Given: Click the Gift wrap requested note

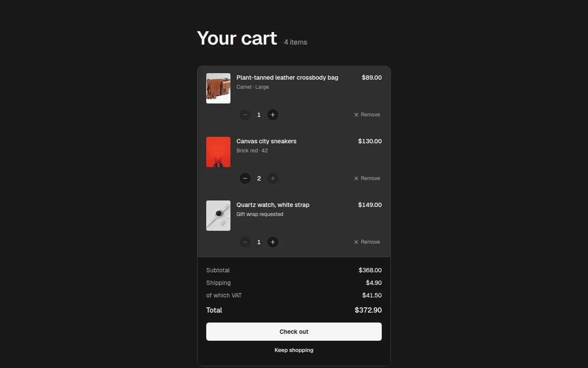Looking at the screenshot, I should tap(260, 214).
